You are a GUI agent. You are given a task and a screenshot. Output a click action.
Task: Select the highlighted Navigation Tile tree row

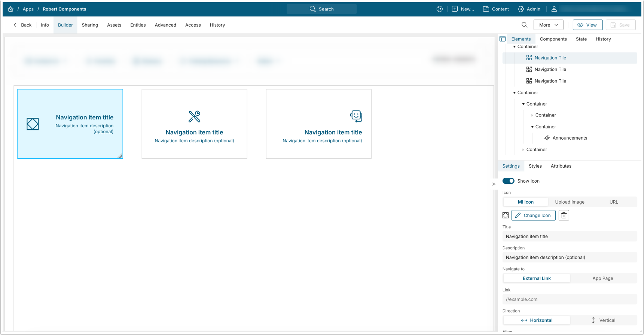[x=570, y=58]
